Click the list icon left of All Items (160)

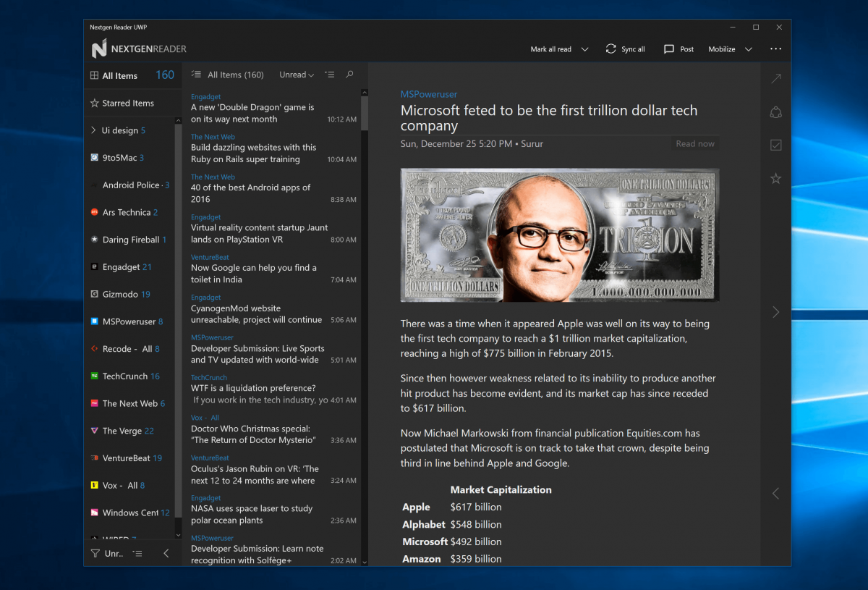tap(196, 75)
